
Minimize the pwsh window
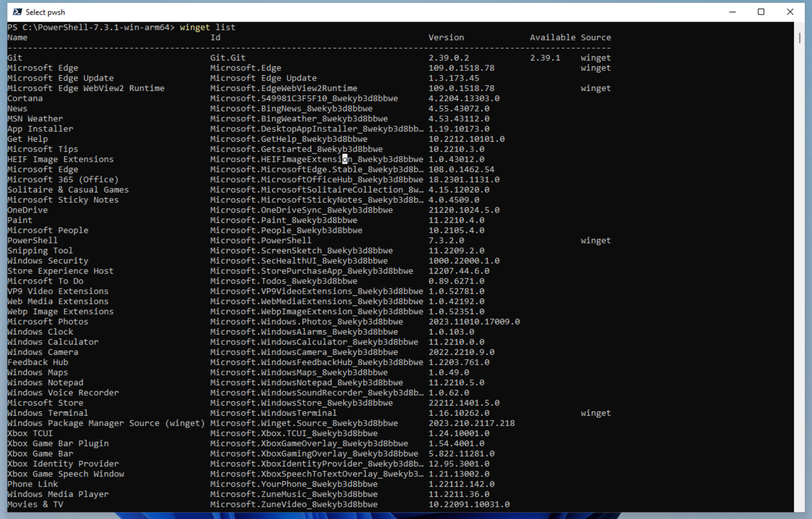[x=732, y=12]
